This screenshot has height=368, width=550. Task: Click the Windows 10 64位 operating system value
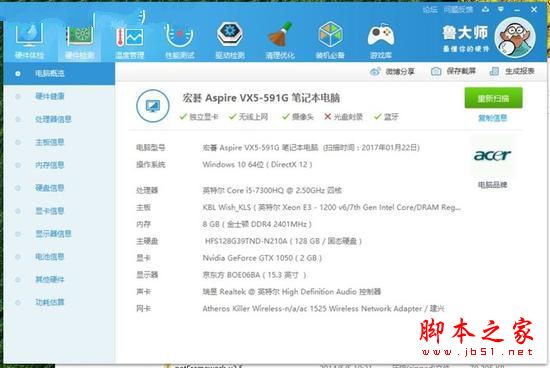257,165
